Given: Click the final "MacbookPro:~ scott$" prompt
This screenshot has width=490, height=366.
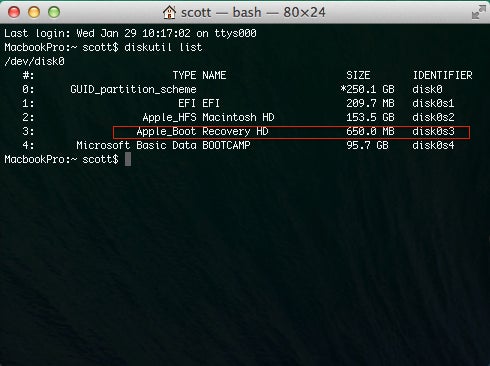Looking at the screenshot, I should [61, 159].
